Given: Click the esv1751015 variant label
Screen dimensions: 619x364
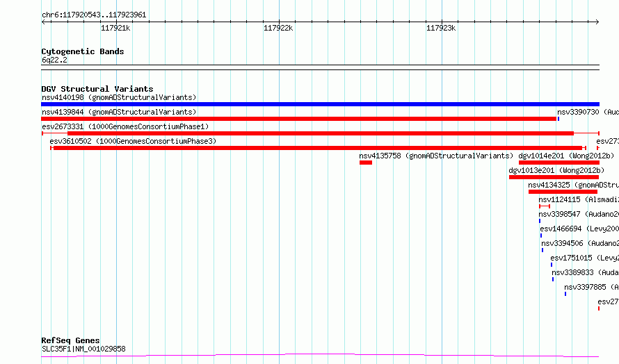Looking at the screenshot, I should [584, 258].
